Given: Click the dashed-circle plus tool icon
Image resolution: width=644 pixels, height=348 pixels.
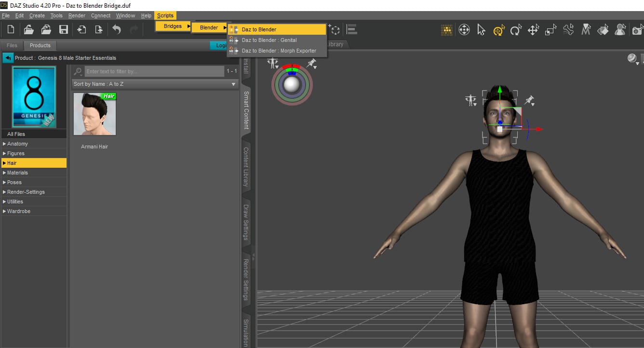Looking at the screenshot, I should point(335,30).
